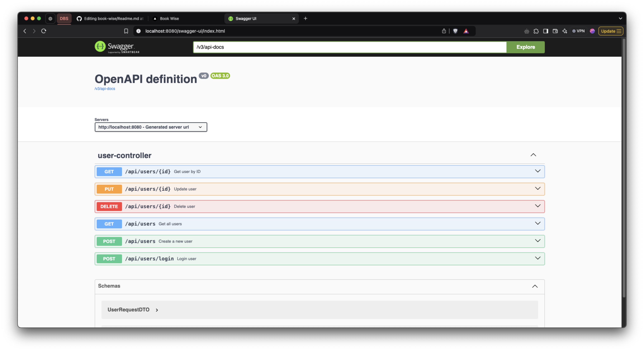Toggle the browser sidebar panel icon
644x351 pixels.
point(545,31)
